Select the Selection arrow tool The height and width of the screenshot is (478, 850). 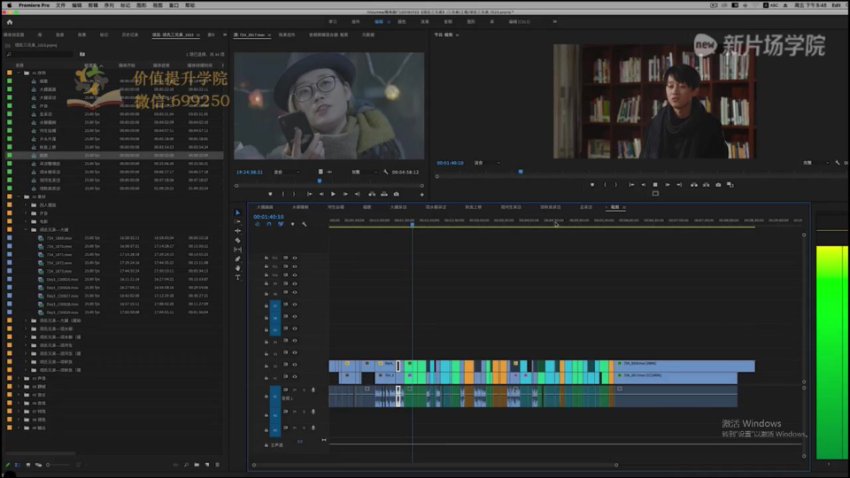(237, 213)
